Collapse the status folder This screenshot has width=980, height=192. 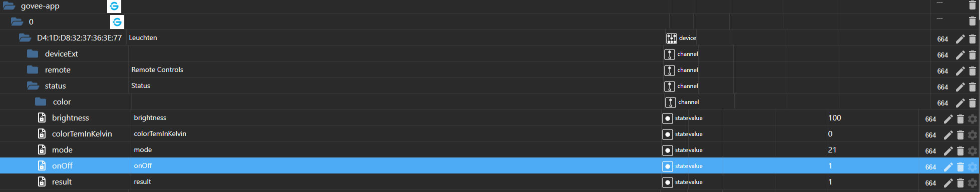[33, 85]
